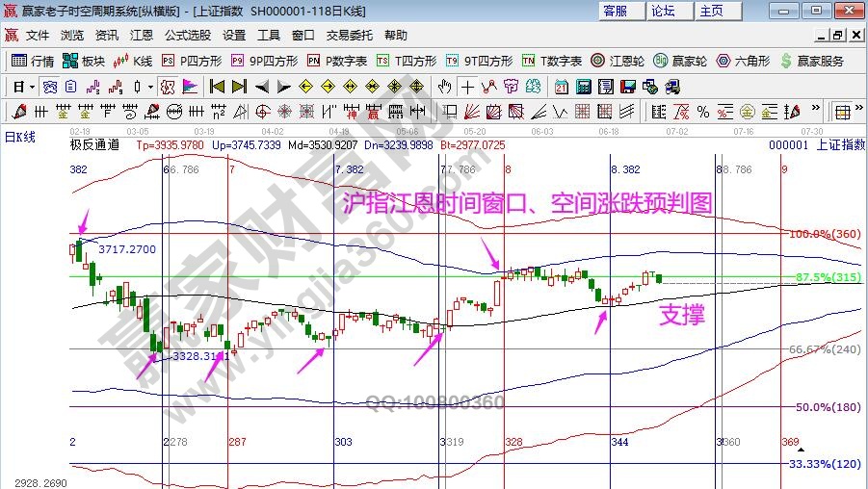Screen dimensions: 868x489
Task: Open the candlestick style dropdown arrow
Action: point(150,87)
